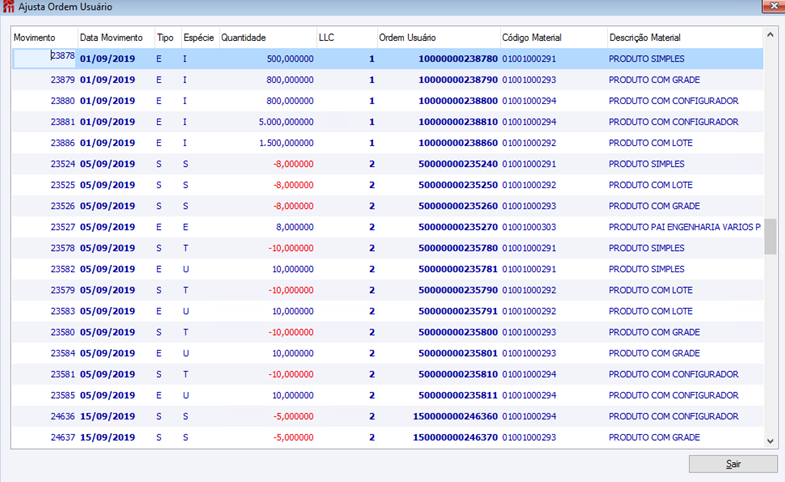Click ordem usuário 50000000235250
785x482 pixels.
pos(458,185)
